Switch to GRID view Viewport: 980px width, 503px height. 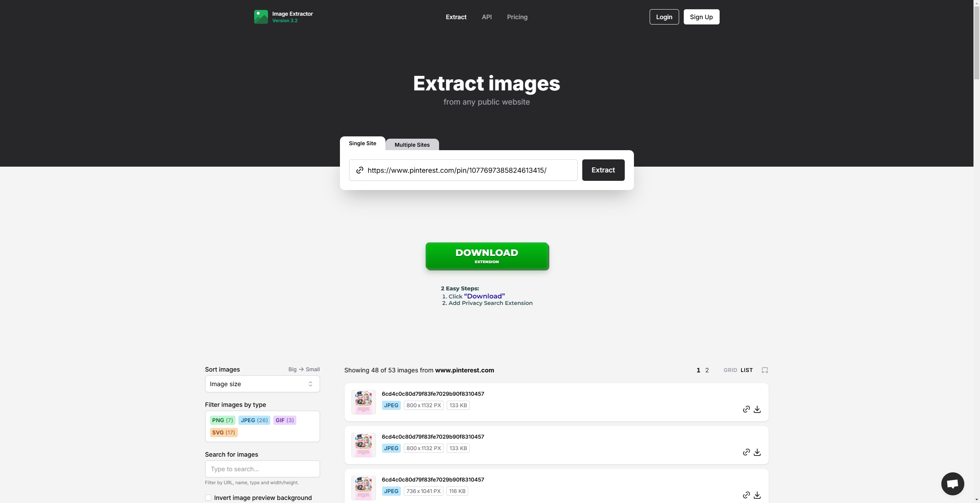click(730, 370)
